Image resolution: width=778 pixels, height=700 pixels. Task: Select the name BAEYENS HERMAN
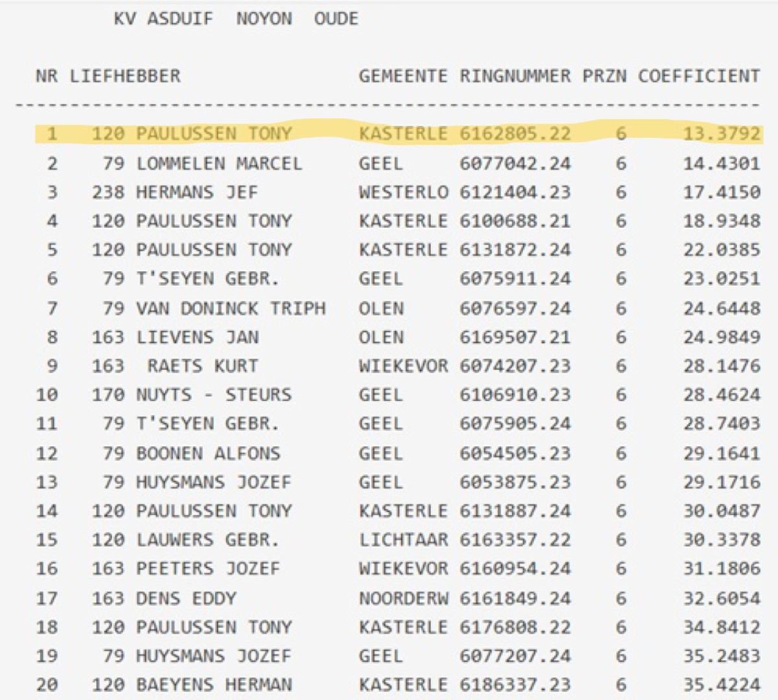tap(213, 684)
